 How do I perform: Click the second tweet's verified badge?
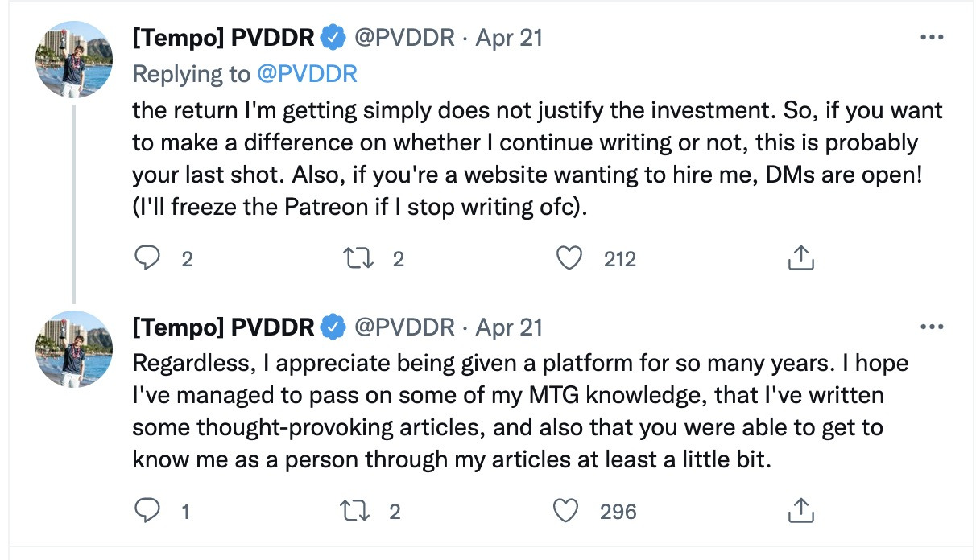(x=333, y=327)
